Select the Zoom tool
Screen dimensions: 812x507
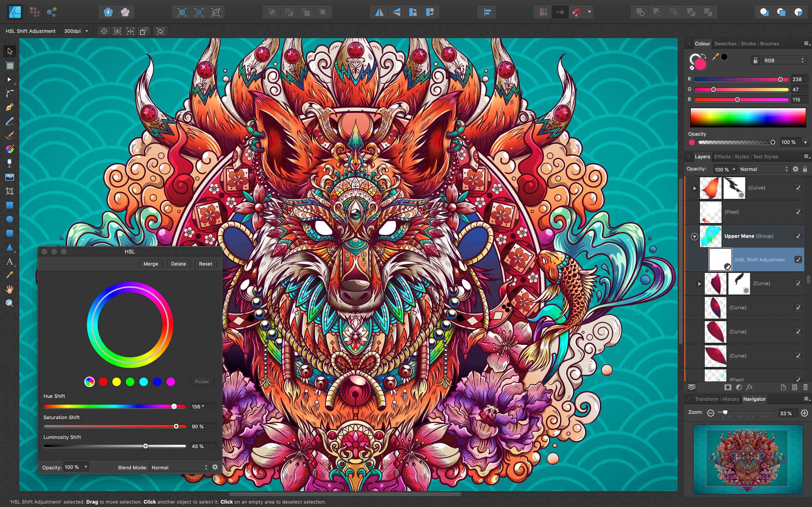pyautogui.click(x=9, y=303)
